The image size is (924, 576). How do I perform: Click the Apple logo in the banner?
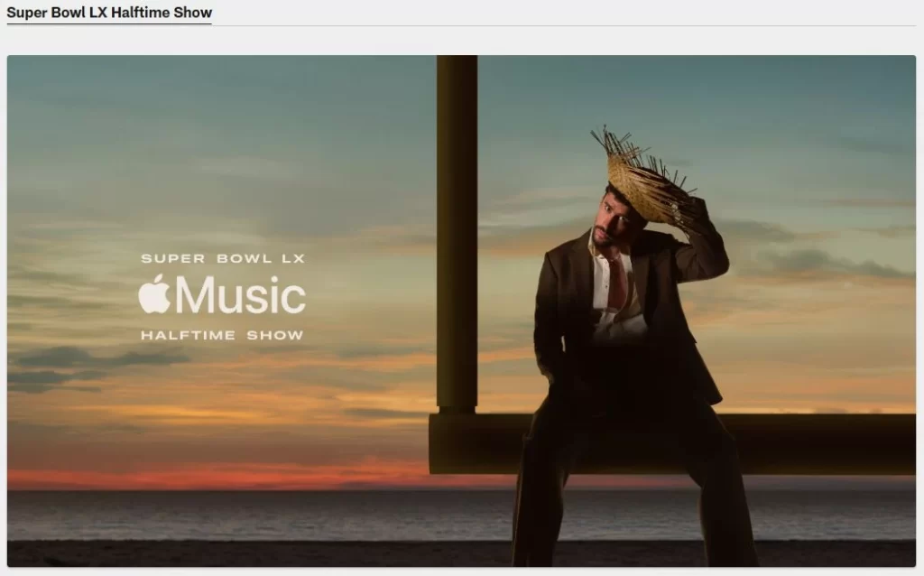[154, 294]
